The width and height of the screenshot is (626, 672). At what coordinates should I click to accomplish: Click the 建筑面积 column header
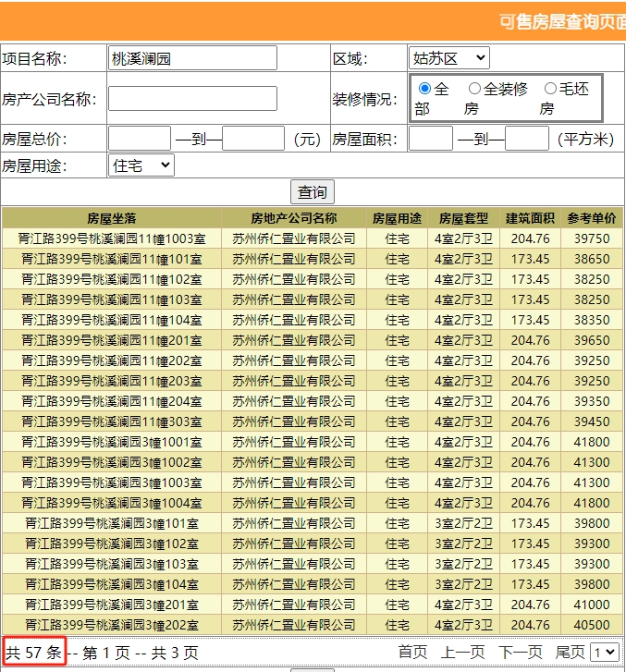(x=530, y=218)
